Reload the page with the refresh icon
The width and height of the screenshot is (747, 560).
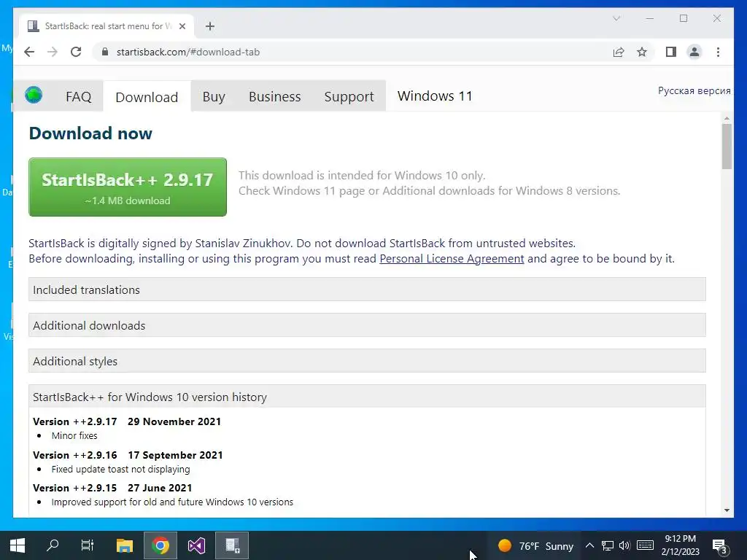point(76,52)
